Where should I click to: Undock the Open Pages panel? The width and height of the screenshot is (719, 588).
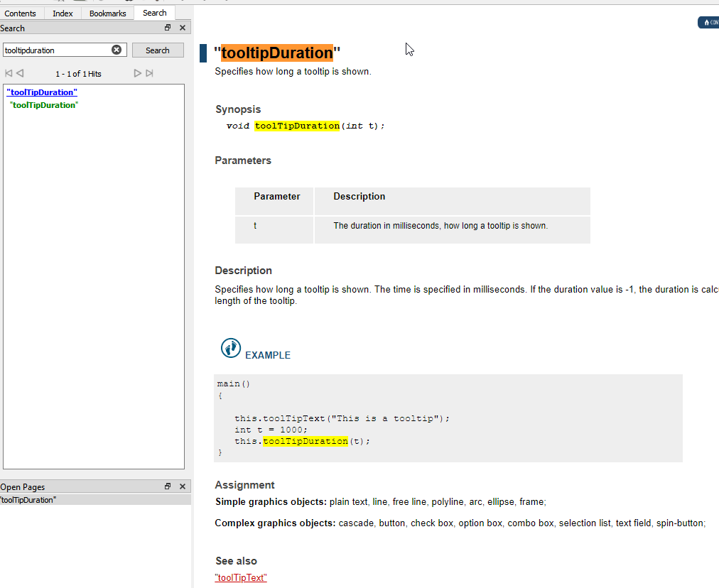coord(168,486)
